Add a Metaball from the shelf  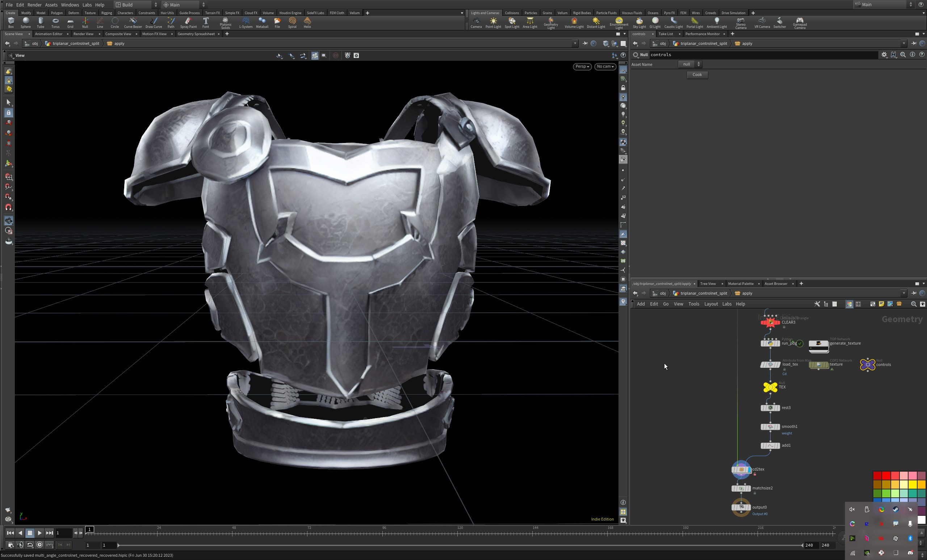(262, 22)
